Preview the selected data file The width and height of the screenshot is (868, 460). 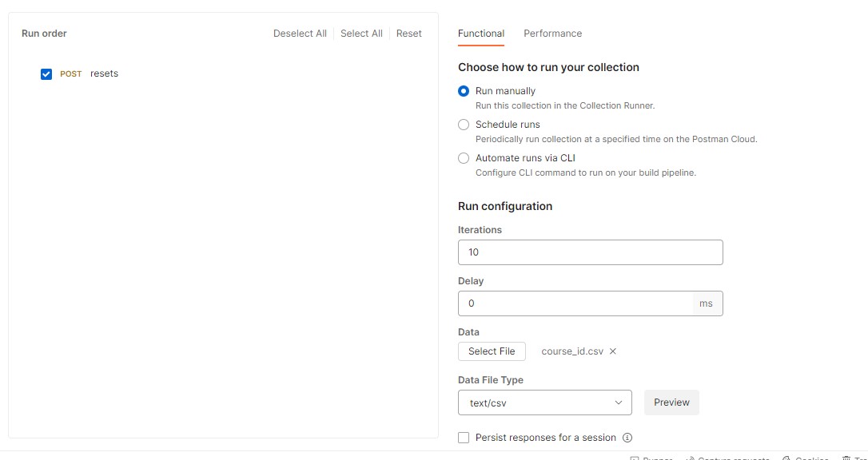[671, 402]
